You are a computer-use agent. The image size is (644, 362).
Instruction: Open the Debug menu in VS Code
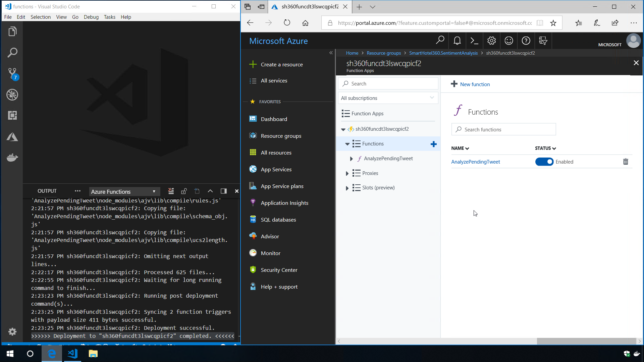pyautogui.click(x=91, y=17)
